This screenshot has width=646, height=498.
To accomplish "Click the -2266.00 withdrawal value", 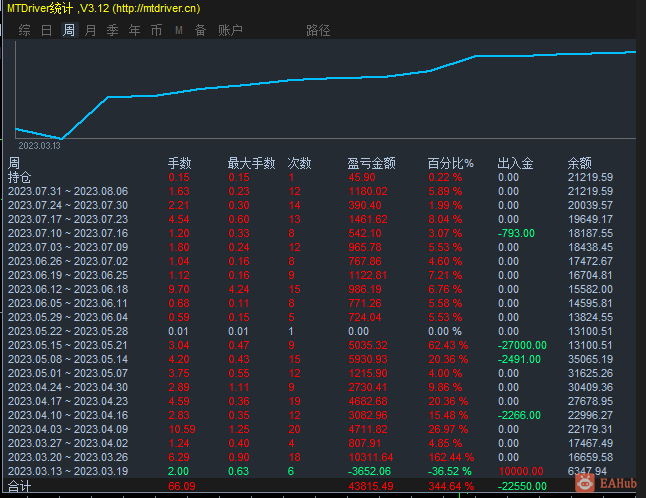I will [x=519, y=416].
